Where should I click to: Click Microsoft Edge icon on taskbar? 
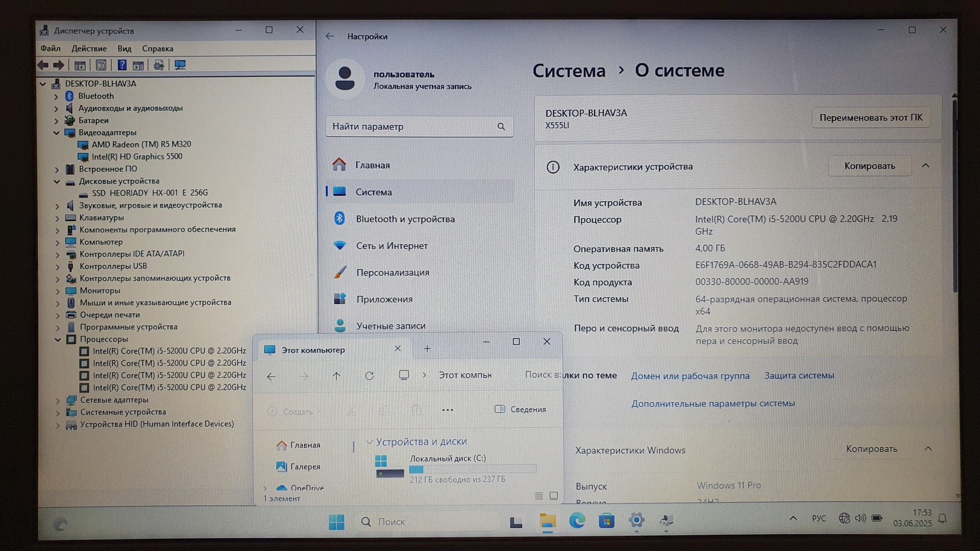pos(577,520)
